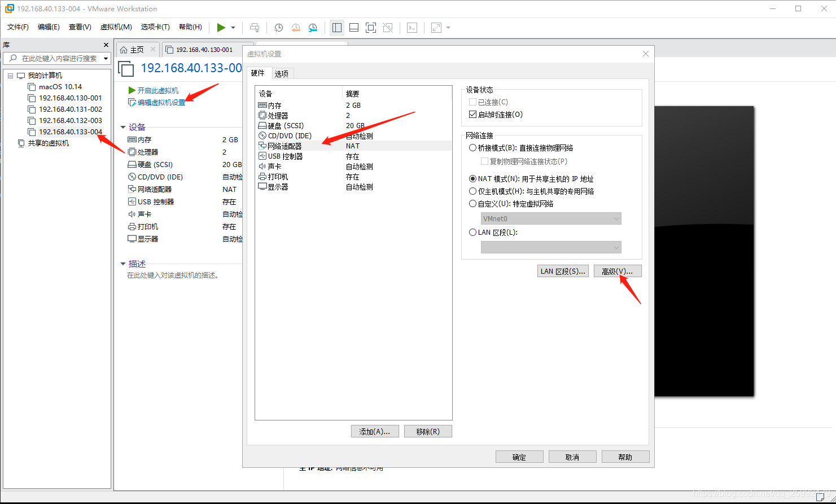836x504 pixels.
Task: Click the 确定 button
Action: 519,457
